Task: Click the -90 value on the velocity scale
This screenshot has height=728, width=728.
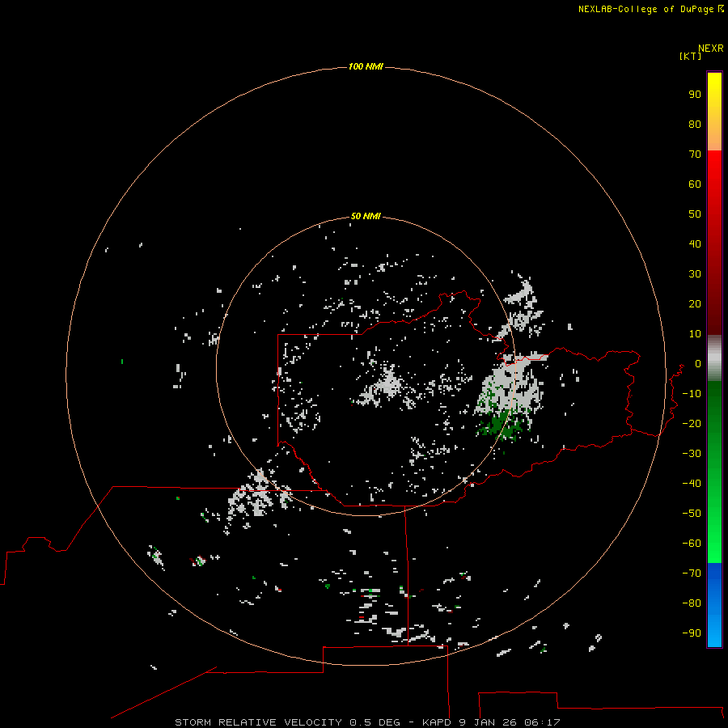Action: coord(692,633)
